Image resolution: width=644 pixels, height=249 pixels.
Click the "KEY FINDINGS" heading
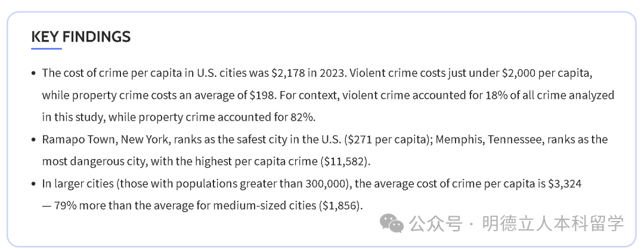coord(80,36)
